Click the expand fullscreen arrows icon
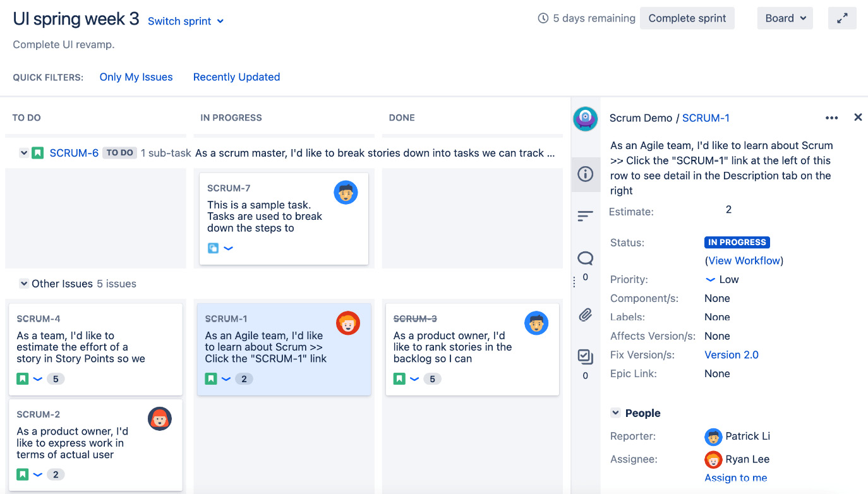The image size is (868, 494). (x=842, y=18)
